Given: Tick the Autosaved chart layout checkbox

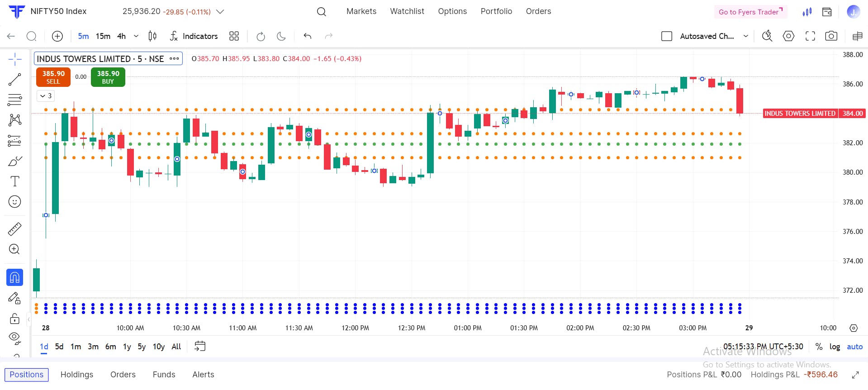Looking at the screenshot, I should (x=667, y=36).
